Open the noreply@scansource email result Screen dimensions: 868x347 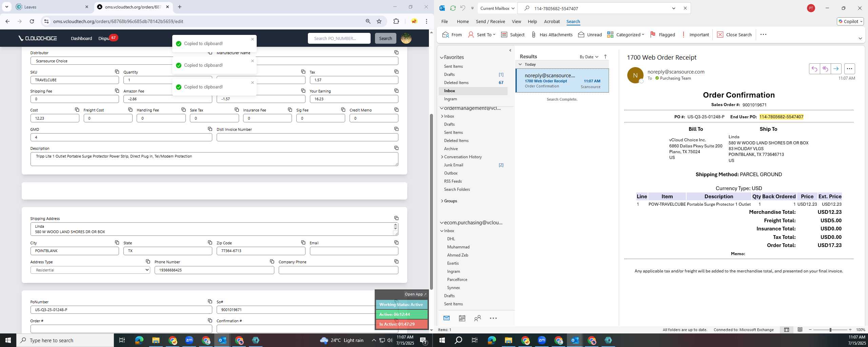click(562, 81)
